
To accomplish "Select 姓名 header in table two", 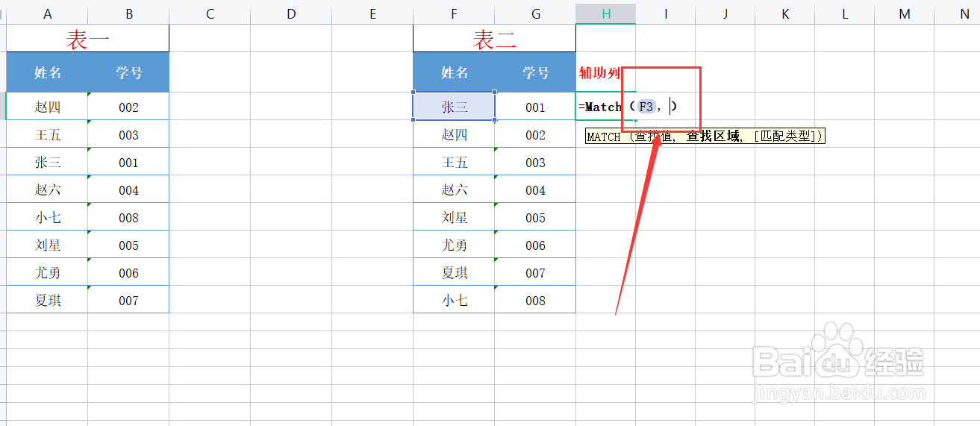I will [454, 72].
